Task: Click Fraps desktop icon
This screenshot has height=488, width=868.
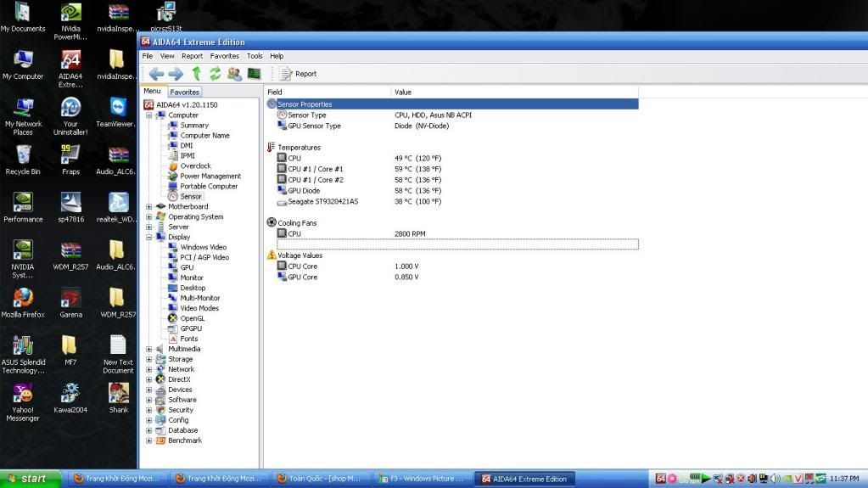Action: [70, 160]
